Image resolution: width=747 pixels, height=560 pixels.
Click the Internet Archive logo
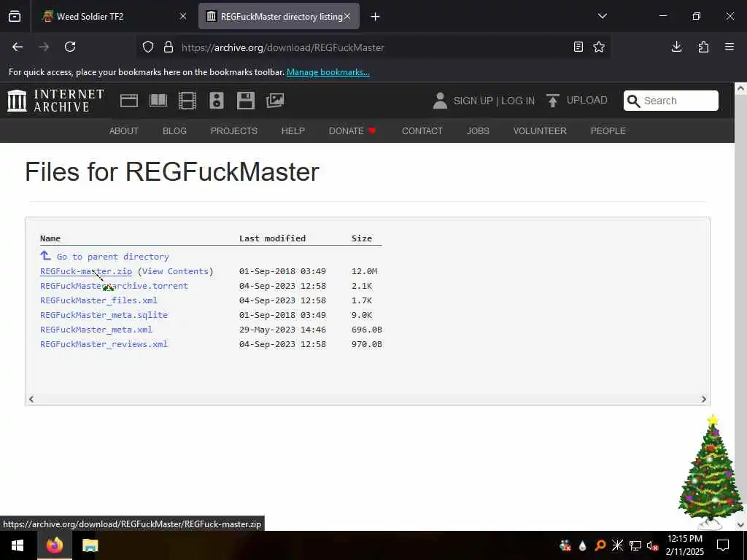55,101
